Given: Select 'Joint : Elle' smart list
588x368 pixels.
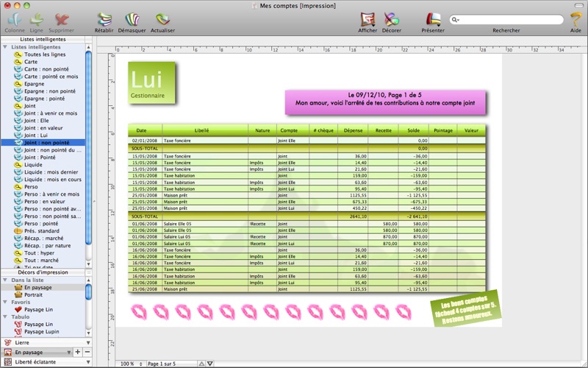Looking at the screenshot, I should [36, 121].
